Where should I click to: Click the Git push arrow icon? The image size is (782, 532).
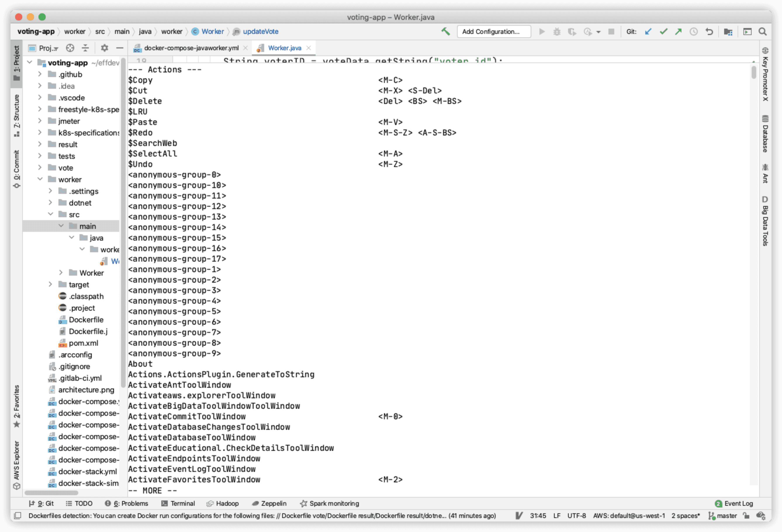pyautogui.click(x=678, y=32)
